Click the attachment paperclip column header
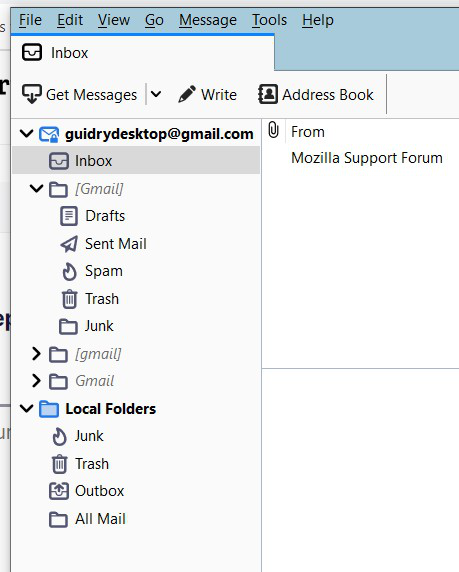This screenshot has height=572, width=459. click(273, 130)
